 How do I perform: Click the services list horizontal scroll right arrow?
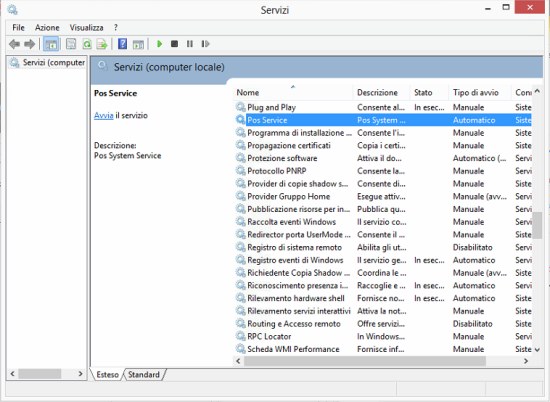coord(526,361)
